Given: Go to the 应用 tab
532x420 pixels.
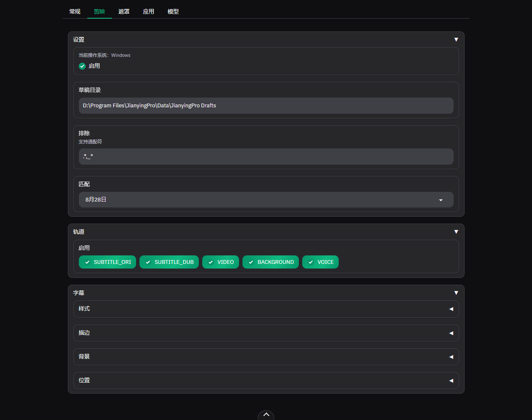Looking at the screenshot, I should pos(149,11).
